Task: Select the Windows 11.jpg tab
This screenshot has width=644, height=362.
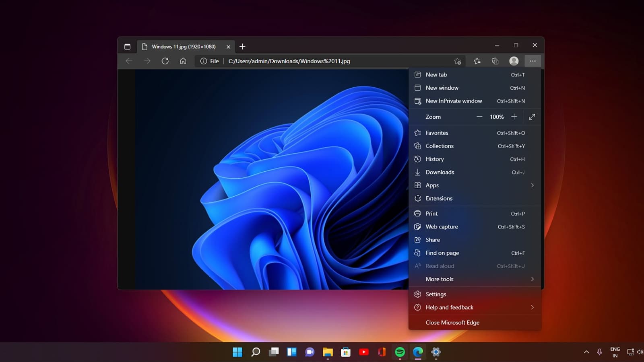Action: tap(186, 47)
